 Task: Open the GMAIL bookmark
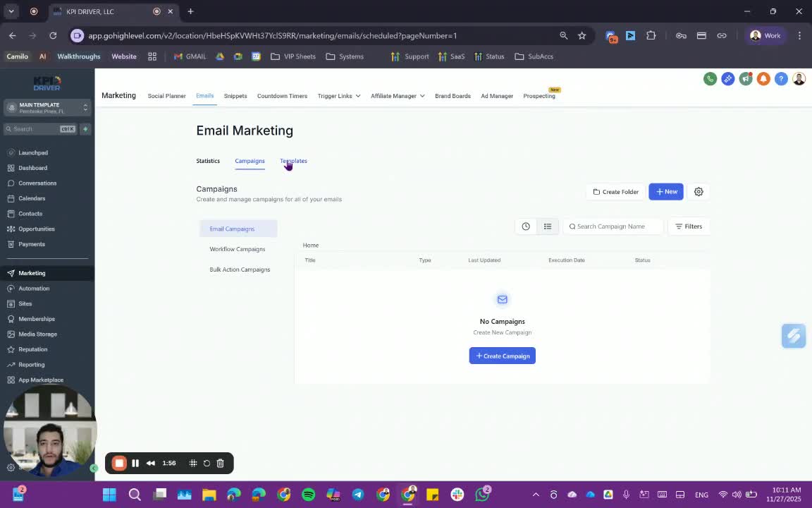(x=190, y=56)
